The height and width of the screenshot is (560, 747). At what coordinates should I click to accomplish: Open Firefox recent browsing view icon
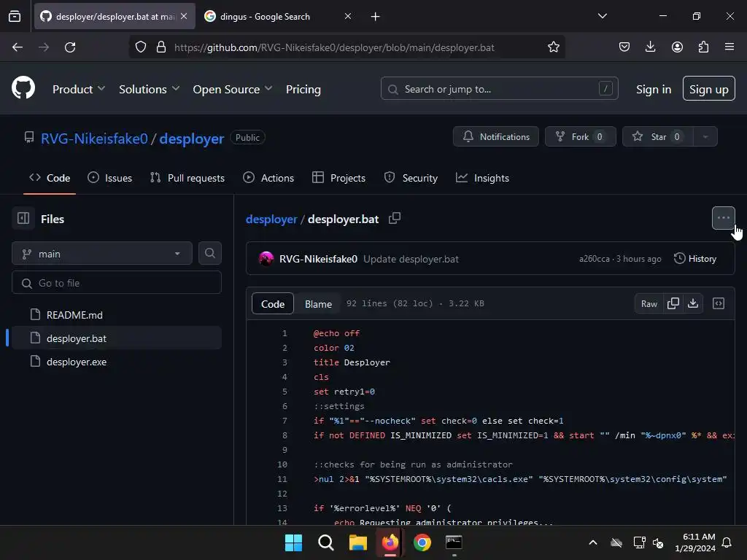coord(15,16)
